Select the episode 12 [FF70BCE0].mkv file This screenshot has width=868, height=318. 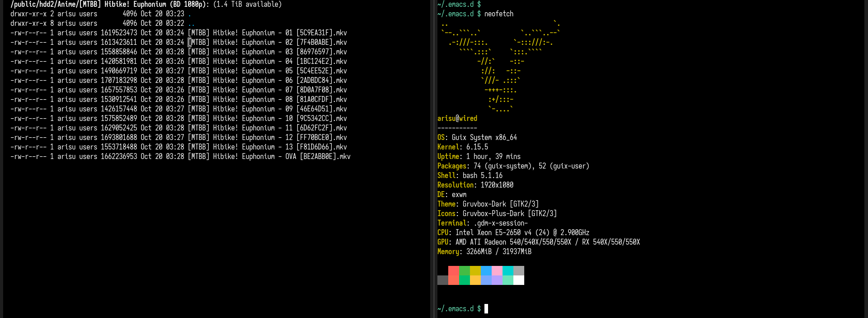pyautogui.click(x=267, y=137)
